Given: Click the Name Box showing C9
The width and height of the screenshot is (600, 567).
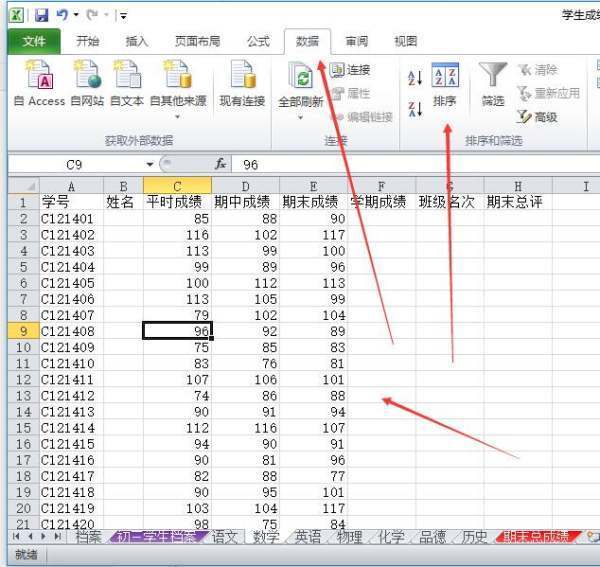Looking at the screenshot, I should [x=75, y=165].
